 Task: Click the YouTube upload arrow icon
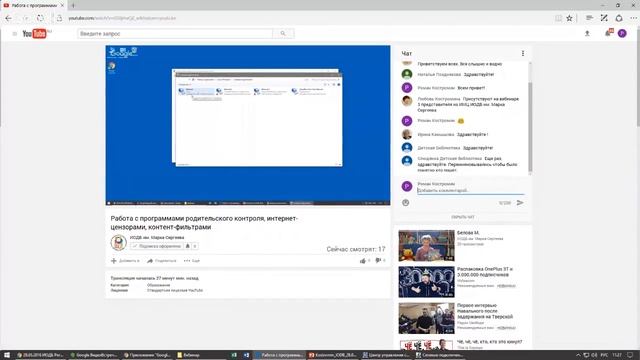point(587,33)
